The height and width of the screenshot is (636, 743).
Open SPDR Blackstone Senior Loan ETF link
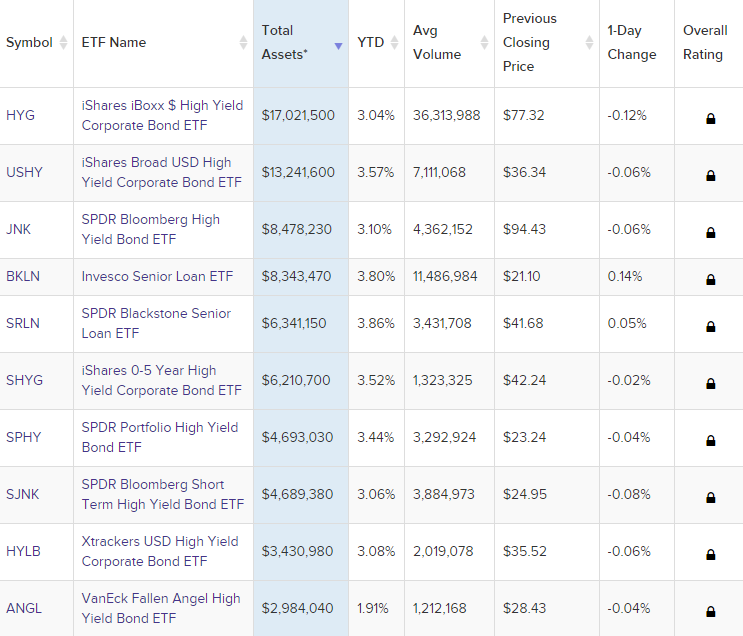click(x=156, y=323)
